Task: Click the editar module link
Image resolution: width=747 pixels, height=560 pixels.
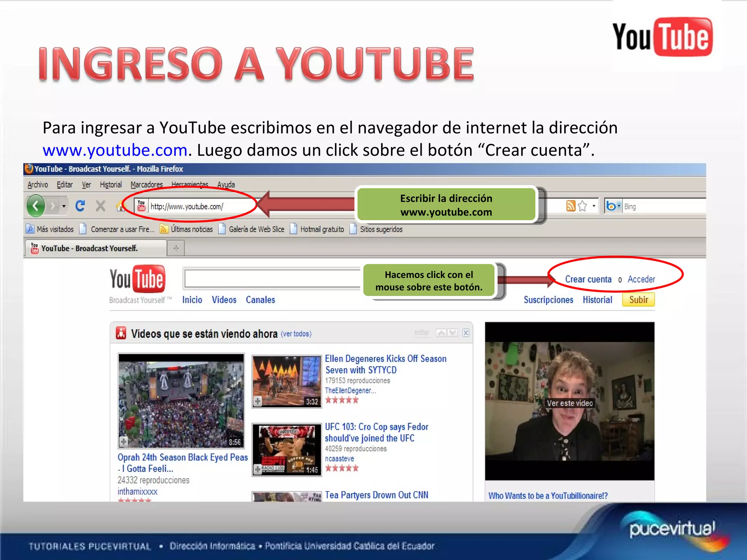Action: 422,332
